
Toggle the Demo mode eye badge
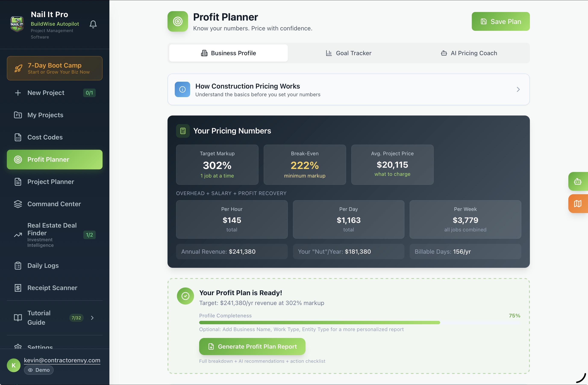coord(39,370)
